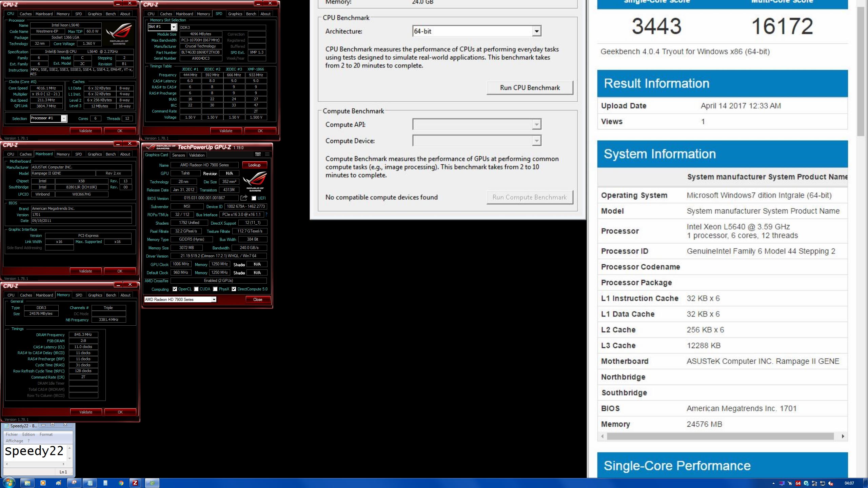Open the Calculator taskbar icon

[105, 483]
